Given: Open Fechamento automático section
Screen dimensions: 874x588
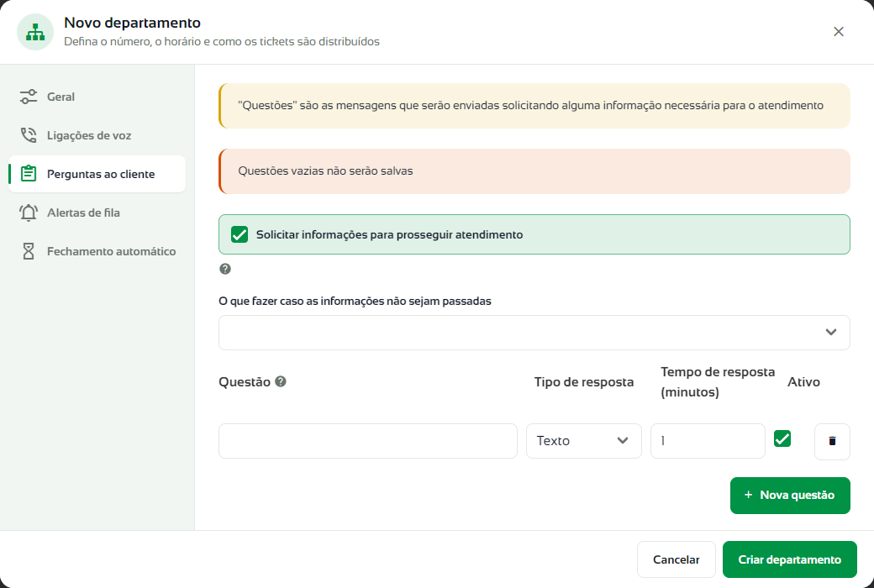Looking at the screenshot, I should [97, 251].
